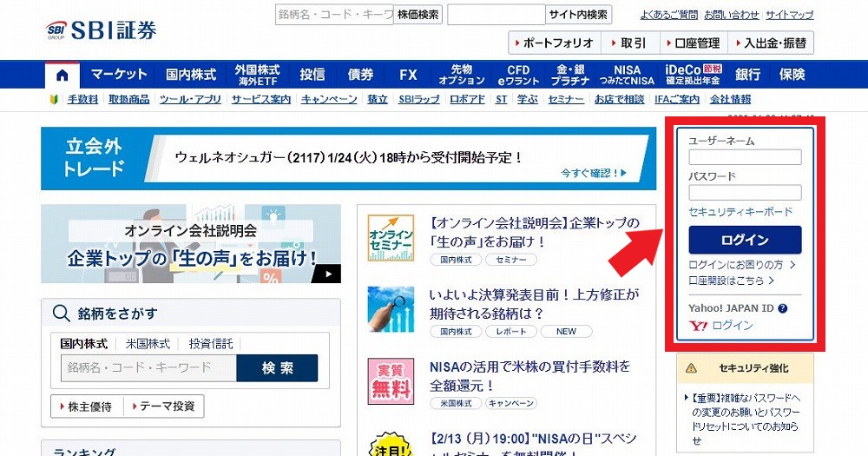Click the SBI証券 logo
868x456 pixels.
tap(101, 30)
